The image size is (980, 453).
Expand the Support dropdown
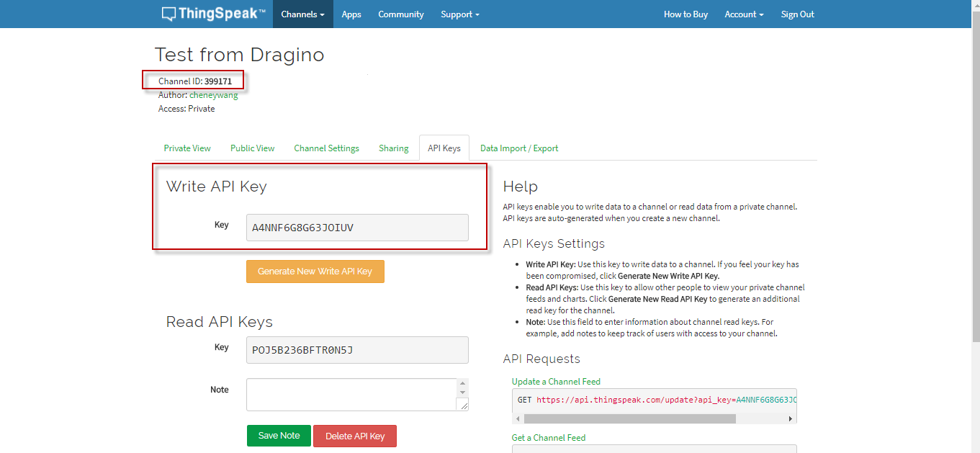[x=460, y=14]
